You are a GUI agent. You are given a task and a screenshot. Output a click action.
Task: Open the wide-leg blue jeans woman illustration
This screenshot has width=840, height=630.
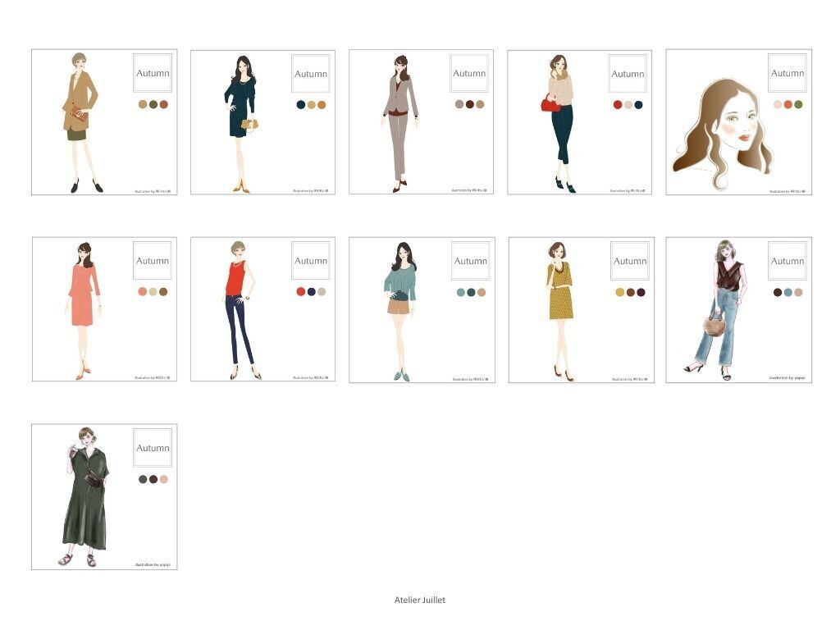point(718,308)
